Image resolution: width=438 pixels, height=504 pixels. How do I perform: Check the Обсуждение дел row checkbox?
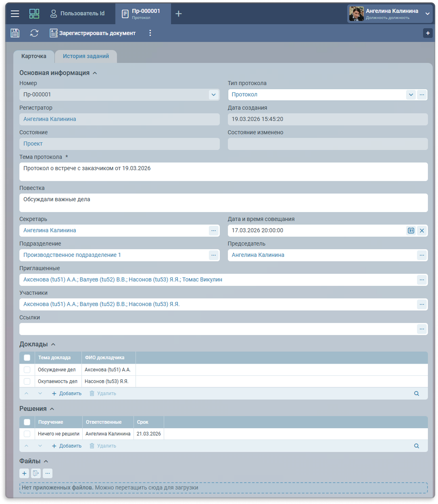pos(27,370)
